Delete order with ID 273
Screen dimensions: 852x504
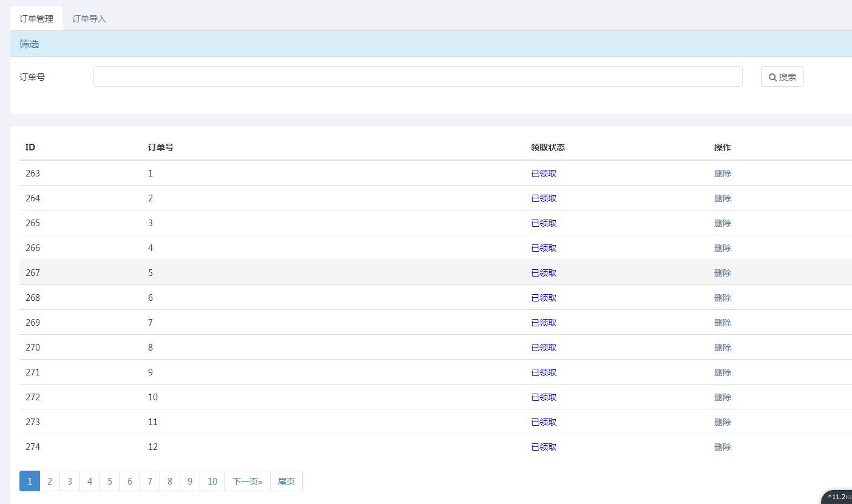point(723,422)
